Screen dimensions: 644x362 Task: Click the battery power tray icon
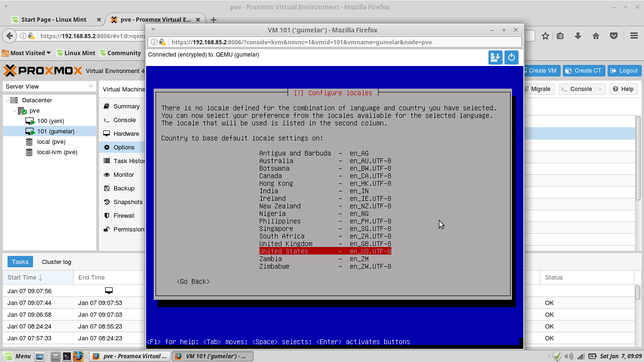coord(592,356)
